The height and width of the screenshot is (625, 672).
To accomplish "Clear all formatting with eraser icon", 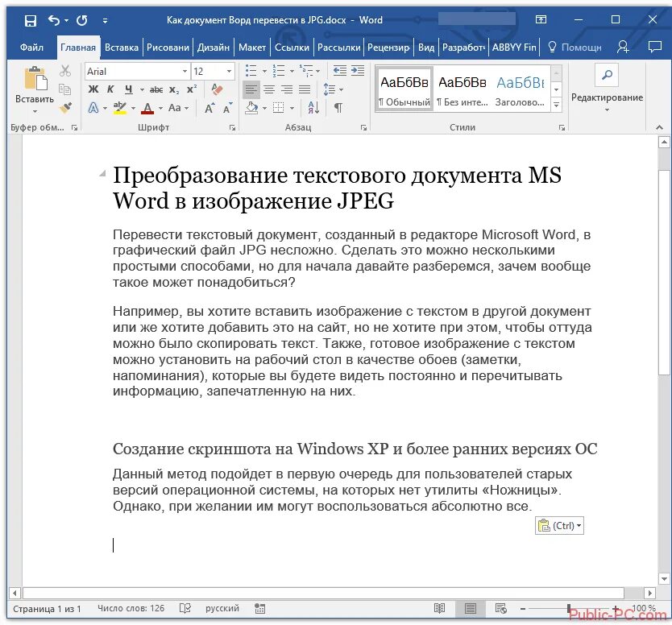I will pos(218,89).
